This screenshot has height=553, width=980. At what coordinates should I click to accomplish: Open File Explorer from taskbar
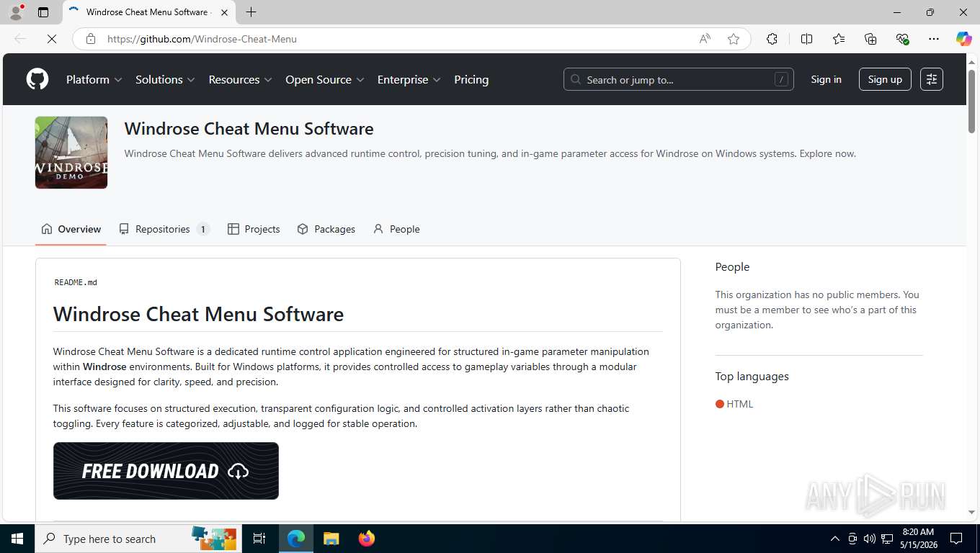pos(331,539)
